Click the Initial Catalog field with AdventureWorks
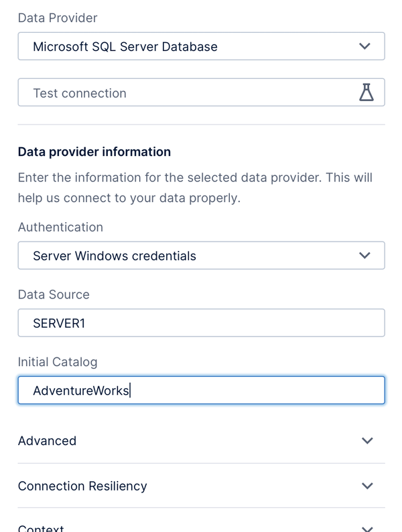Image resolution: width=402 pixels, height=532 pixels. (201, 390)
